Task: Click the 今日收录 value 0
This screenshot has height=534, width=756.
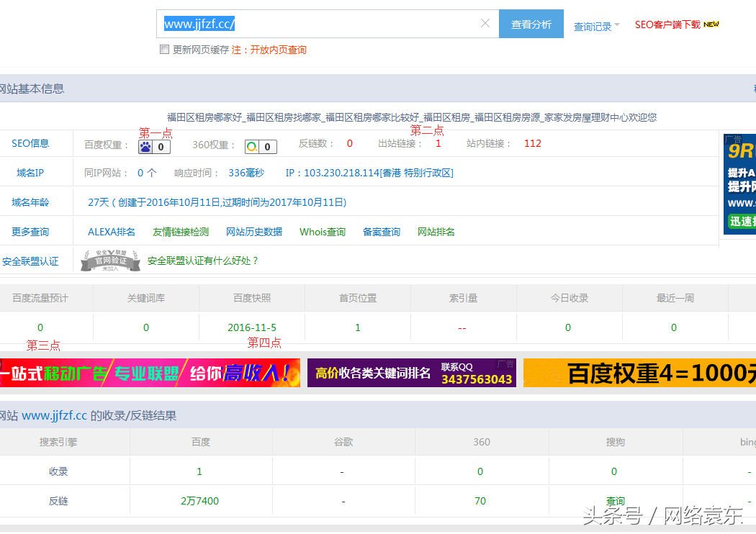Action: tap(567, 327)
